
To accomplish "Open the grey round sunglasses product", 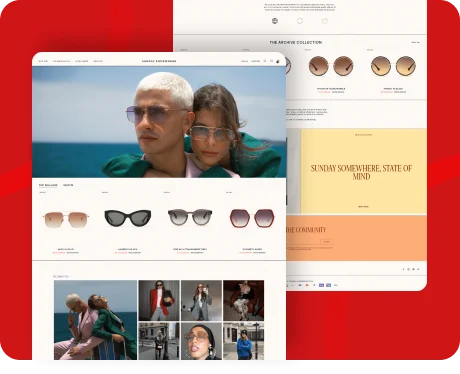I will pos(190,217).
